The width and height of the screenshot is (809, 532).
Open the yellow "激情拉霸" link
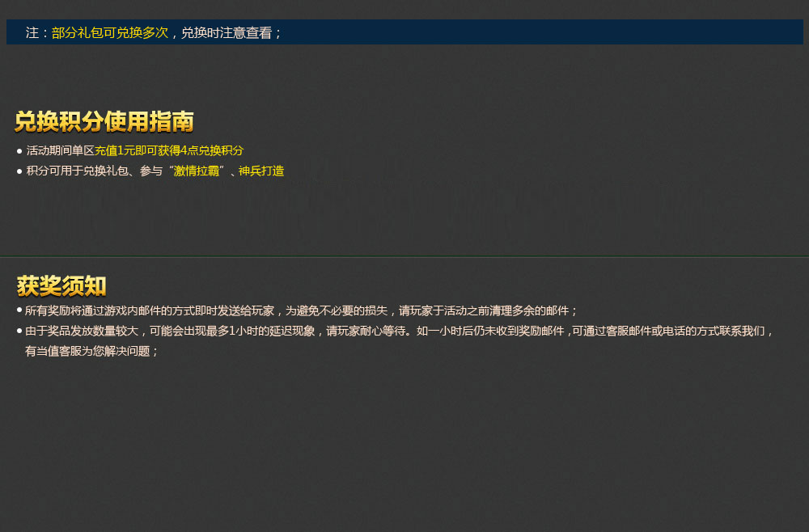coord(197,171)
